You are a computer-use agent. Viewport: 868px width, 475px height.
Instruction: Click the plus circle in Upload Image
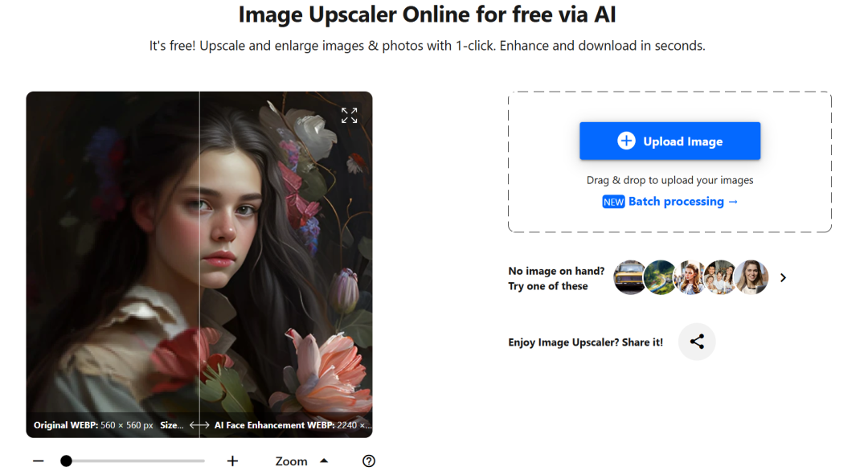(x=626, y=141)
